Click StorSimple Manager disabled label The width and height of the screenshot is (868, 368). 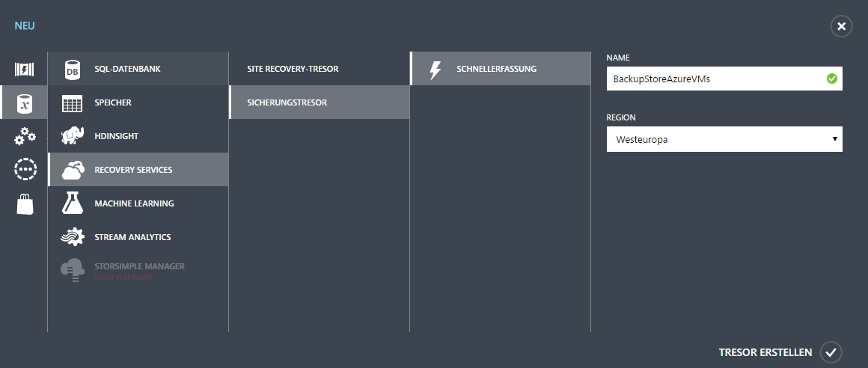tap(139, 266)
